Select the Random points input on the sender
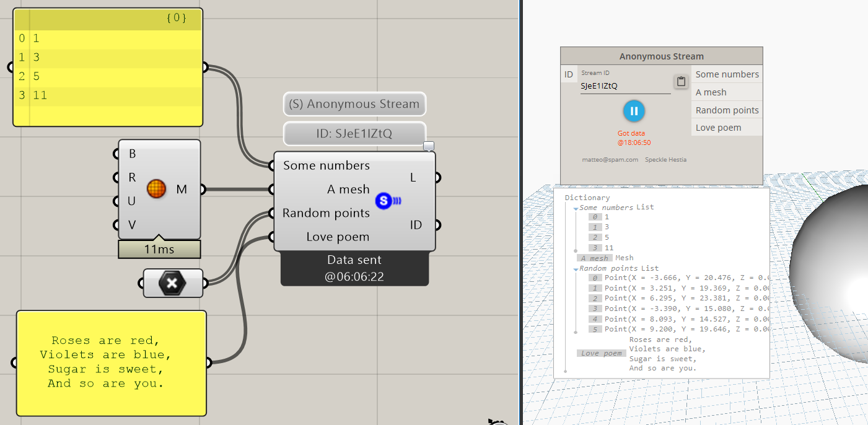Image resolution: width=868 pixels, height=425 pixels. click(326, 213)
